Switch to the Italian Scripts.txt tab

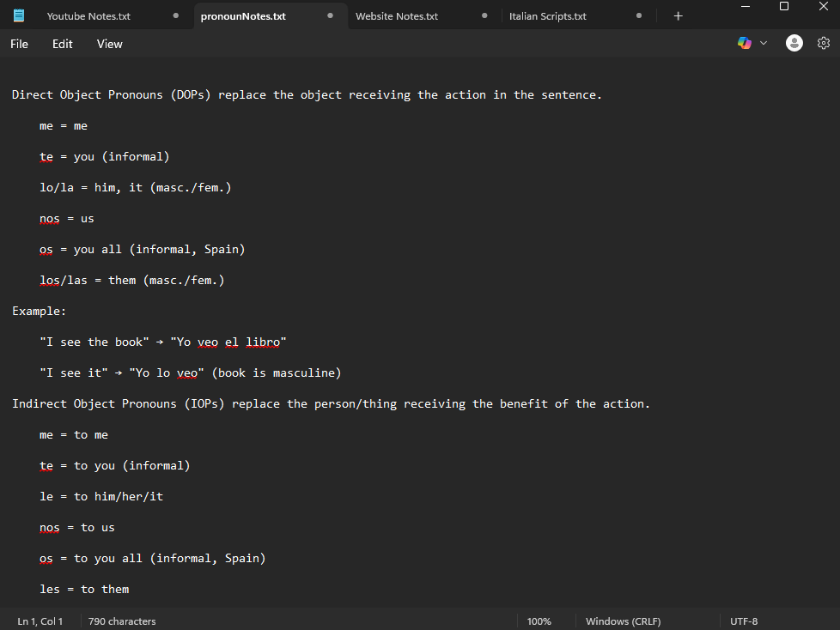pos(547,16)
